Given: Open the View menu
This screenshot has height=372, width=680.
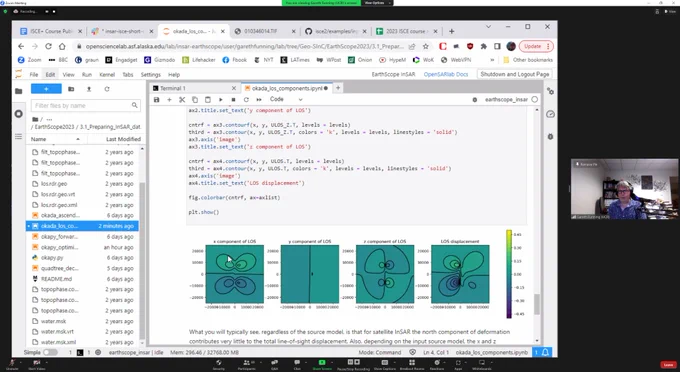Looking at the screenshot, I should pos(69,75).
